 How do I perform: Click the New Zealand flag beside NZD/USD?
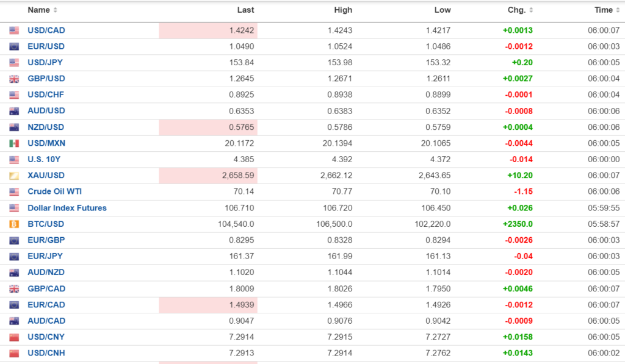(14, 127)
